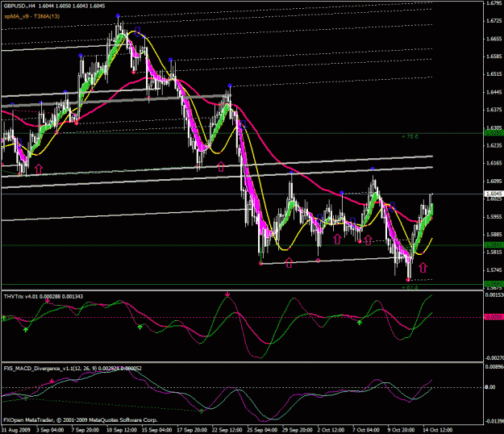The height and width of the screenshot is (434, 504).
Task: Click the GBPUSD H4 chart title text
Action: point(54,6)
